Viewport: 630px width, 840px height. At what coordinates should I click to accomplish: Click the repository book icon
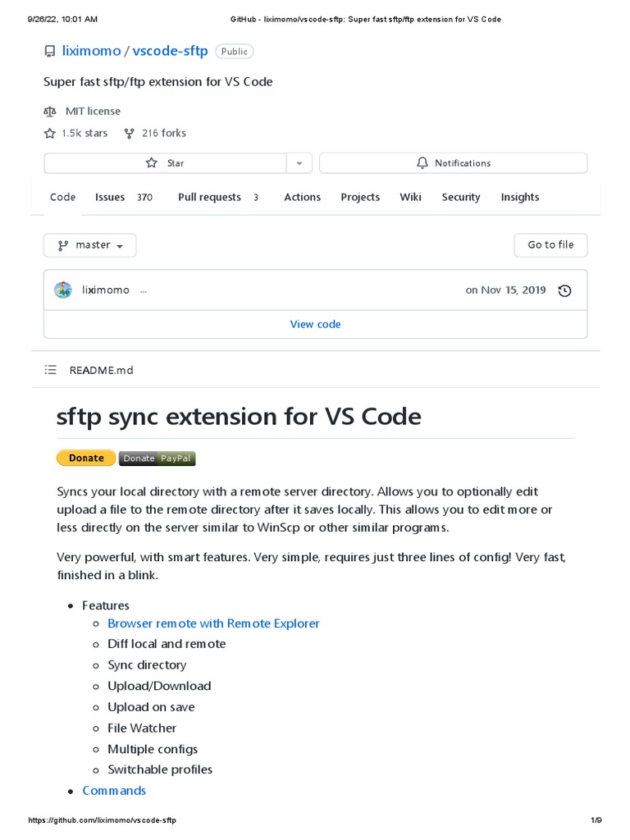click(50, 52)
